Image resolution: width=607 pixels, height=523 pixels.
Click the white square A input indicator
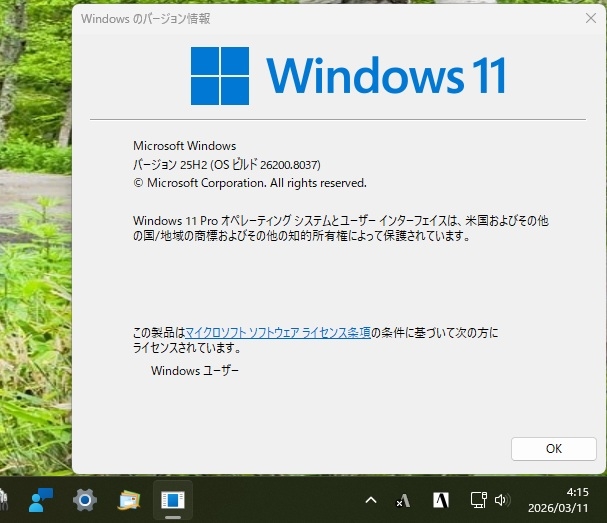point(441,500)
